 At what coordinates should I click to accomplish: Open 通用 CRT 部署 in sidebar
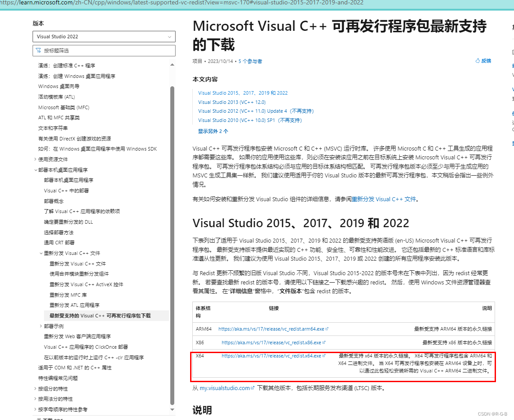coord(59,243)
